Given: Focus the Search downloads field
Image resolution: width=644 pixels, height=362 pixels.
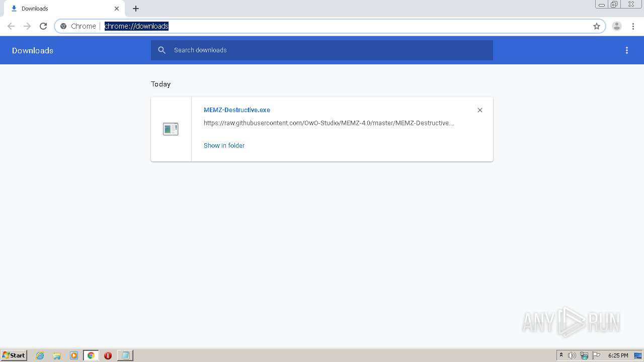Looking at the screenshot, I should (x=322, y=50).
